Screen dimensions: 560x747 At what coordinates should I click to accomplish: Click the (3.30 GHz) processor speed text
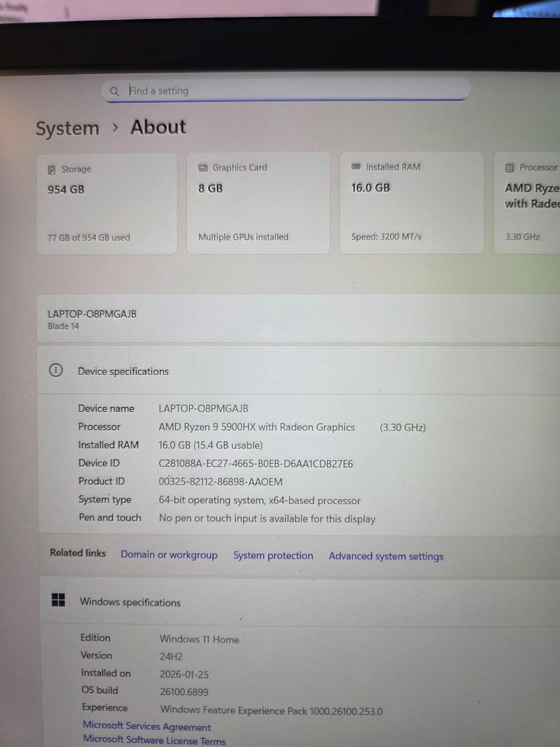tap(403, 427)
